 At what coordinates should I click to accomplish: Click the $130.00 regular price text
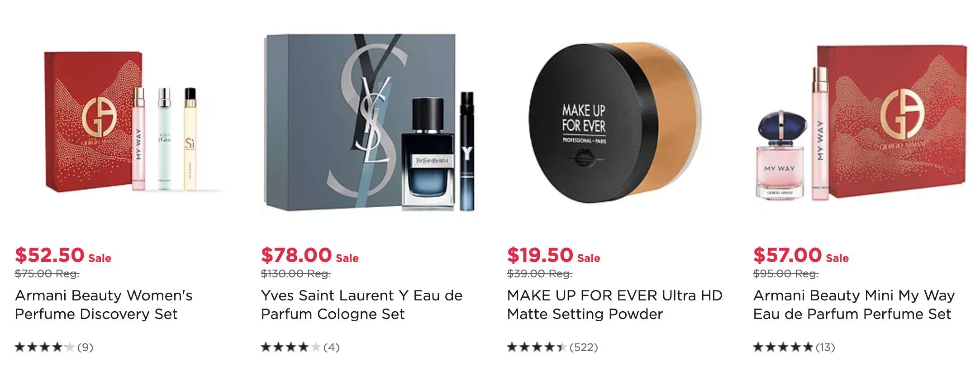point(296,274)
